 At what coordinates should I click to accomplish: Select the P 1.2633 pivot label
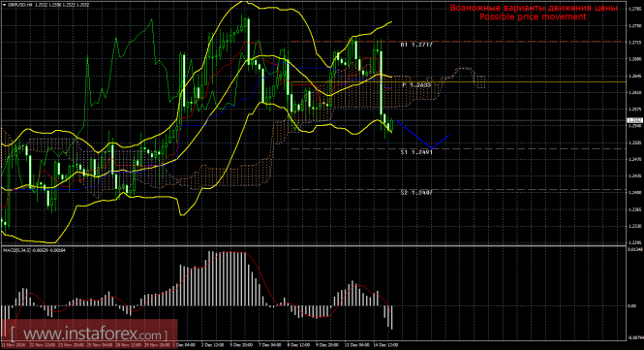[x=416, y=85]
